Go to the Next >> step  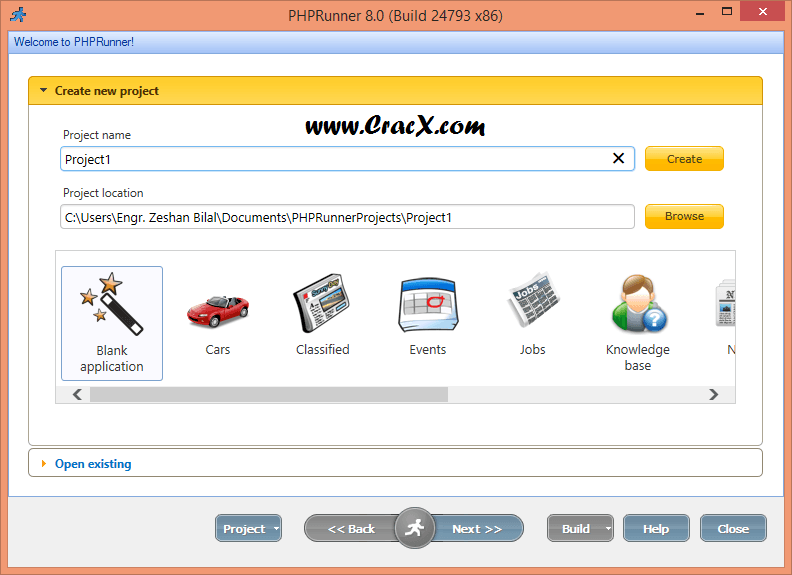(477, 529)
